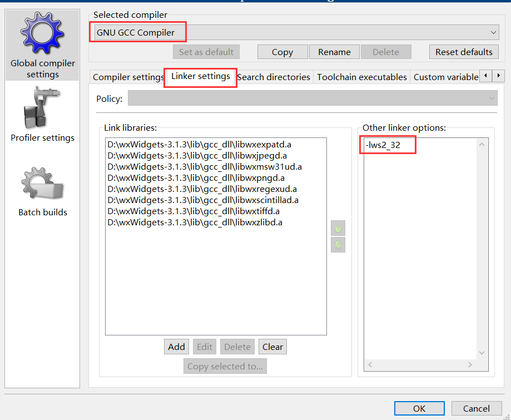Screen dimensions: 511x420
Task: Select libwxmsw31ud.a in Link libraries list
Action: tap(205, 167)
